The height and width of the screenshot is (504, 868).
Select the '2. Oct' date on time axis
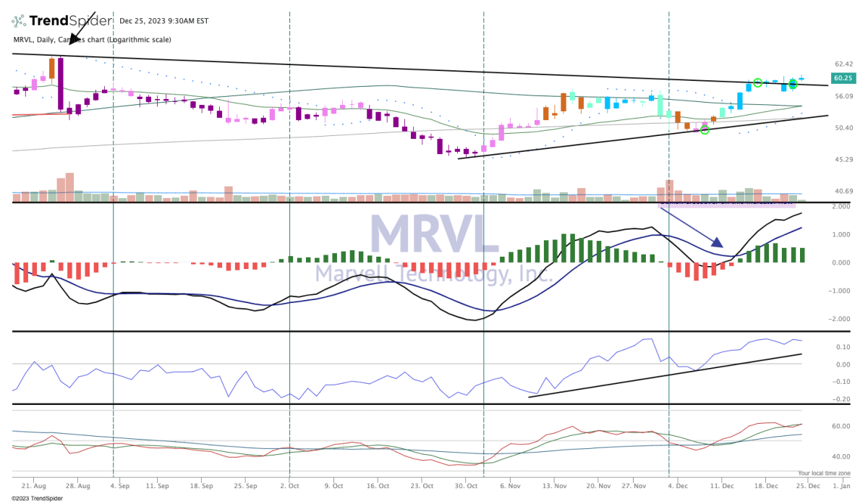pos(289,487)
